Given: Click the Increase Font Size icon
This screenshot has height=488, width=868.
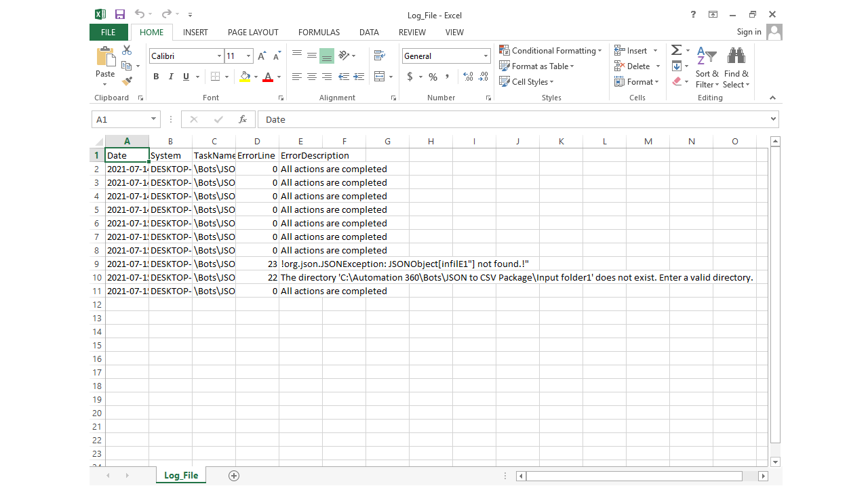Looking at the screenshot, I should (262, 56).
